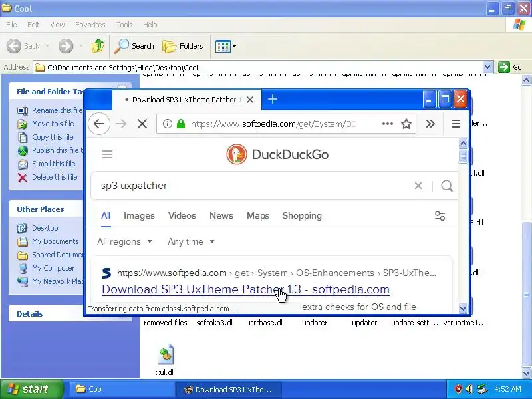Image resolution: width=532 pixels, height=399 pixels.
Task: Open the Windows start button
Action: [31, 389]
